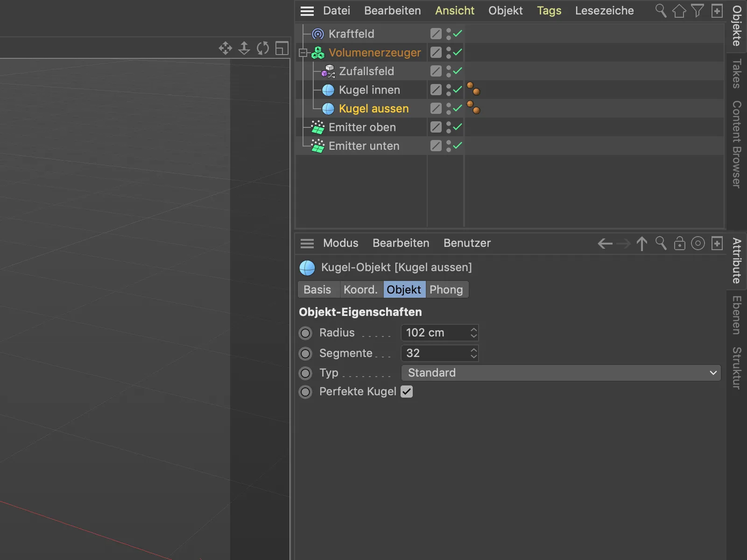747x560 pixels.
Task: Open the Struktur side tab
Action: 737,368
